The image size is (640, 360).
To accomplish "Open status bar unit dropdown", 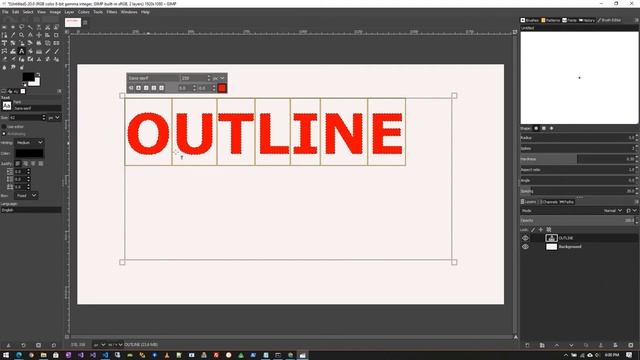I will click(99, 345).
